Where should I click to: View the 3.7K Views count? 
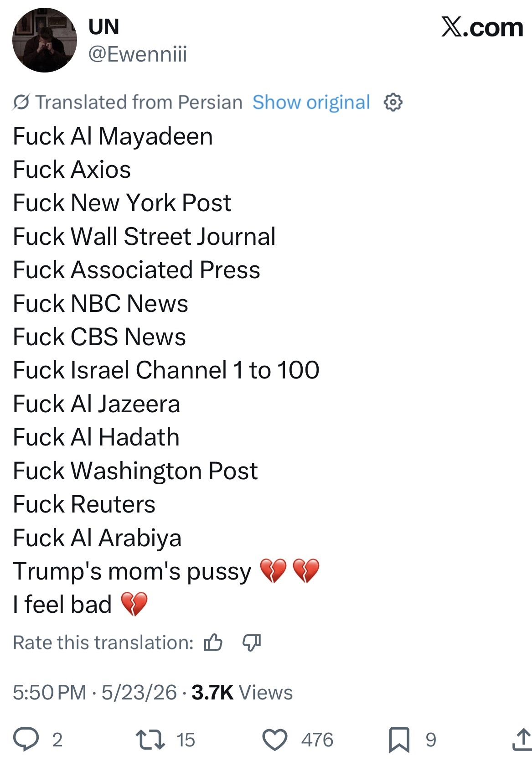[x=242, y=692]
